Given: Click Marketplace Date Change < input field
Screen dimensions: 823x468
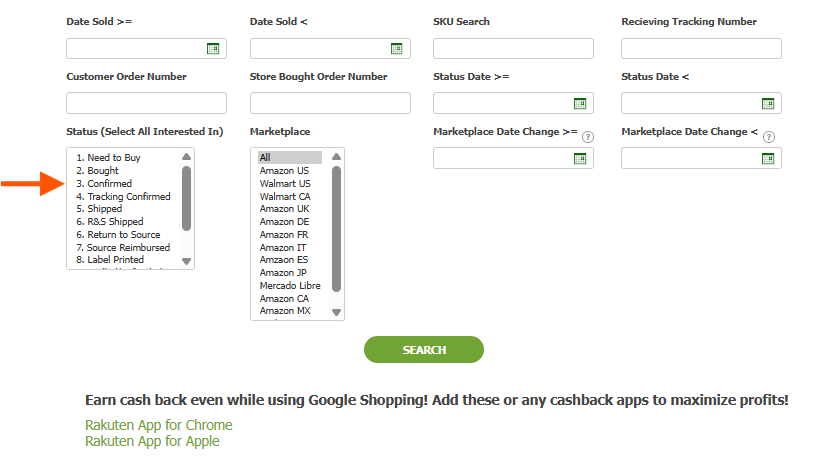Looking at the screenshot, I should pyautogui.click(x=701, y=158).
